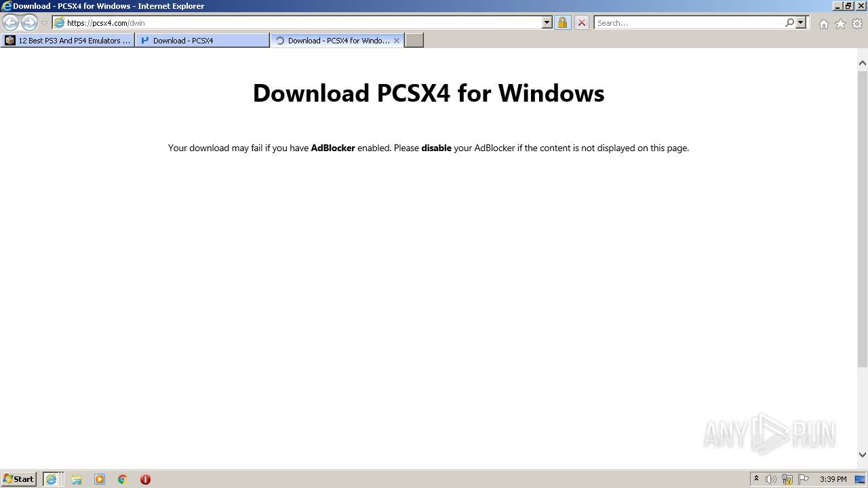The height and width of the screenshot is (488, 868).
Task: Click the Internet Explorer logo in title bar
Action: coord(7,6)
